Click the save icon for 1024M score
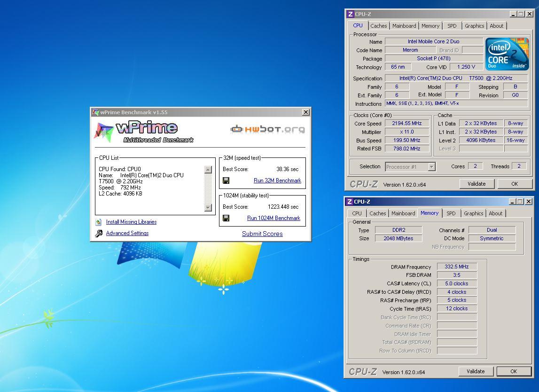The width and height of the screenshot is (539, 392). 226,218
